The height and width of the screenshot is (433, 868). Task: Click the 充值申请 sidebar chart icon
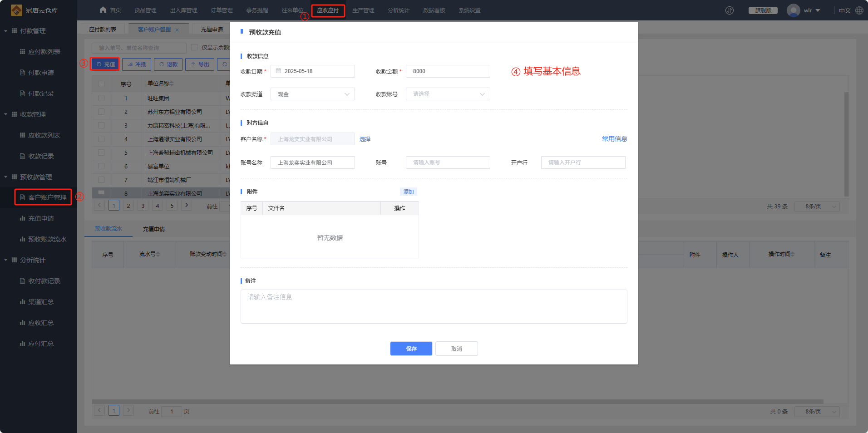point(22,218)
